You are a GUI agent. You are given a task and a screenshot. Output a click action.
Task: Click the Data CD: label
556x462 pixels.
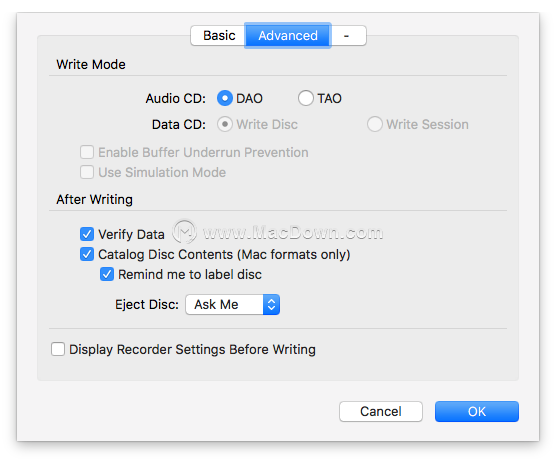[x=179, y=124]
